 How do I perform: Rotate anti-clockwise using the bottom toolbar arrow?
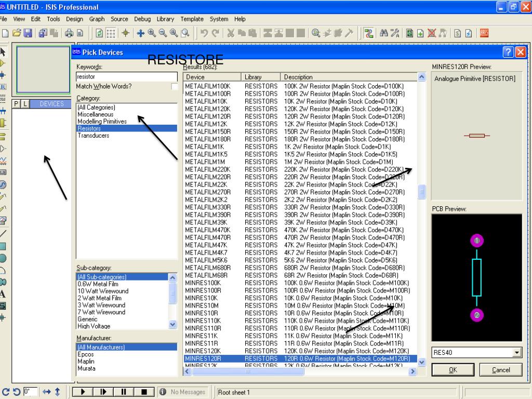click(x=17, y=392)
